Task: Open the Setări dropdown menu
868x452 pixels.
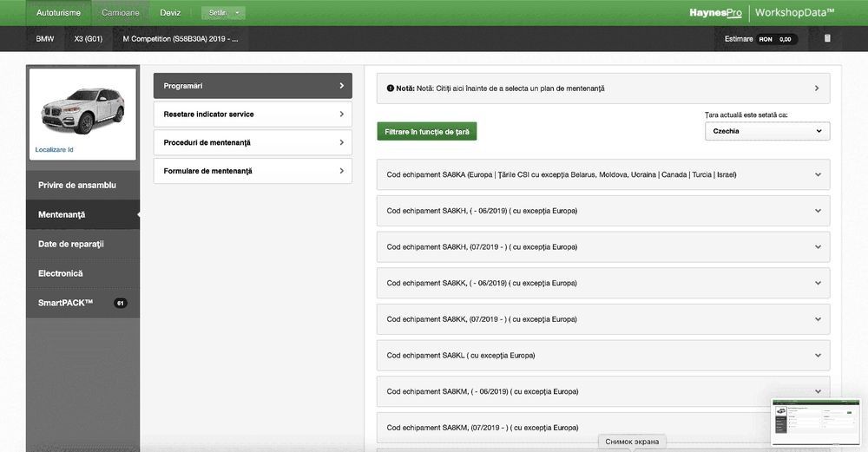Action: 223,13
